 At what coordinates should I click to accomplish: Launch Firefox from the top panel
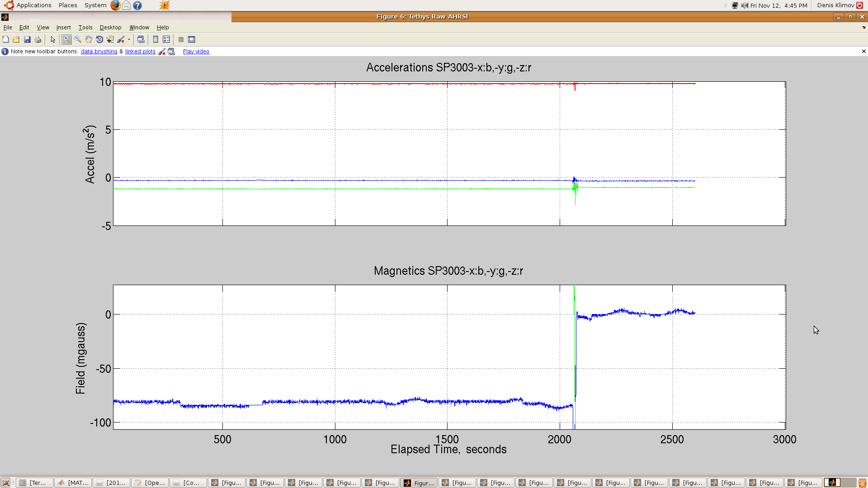[x=116, y=5]
